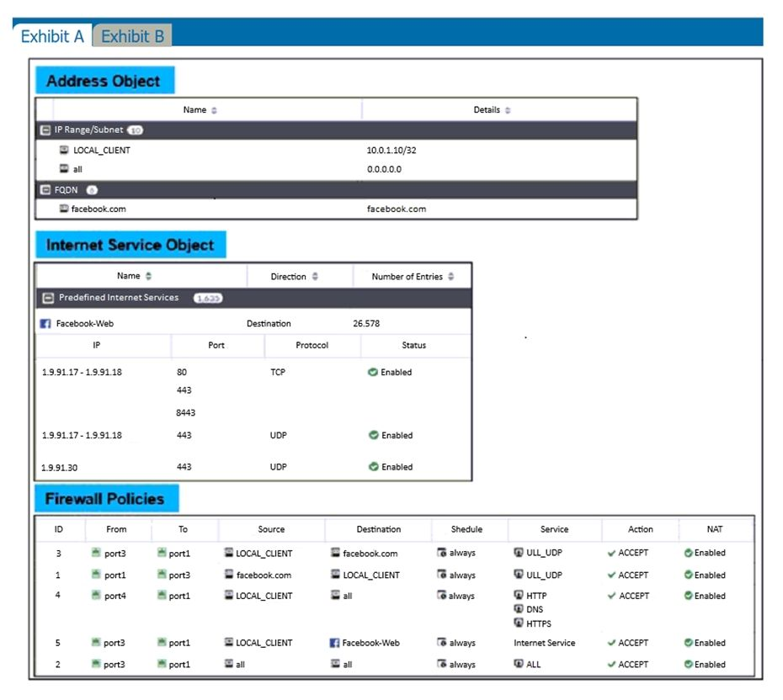
Task: Switch to the Exhibit B tab
Action: point(132,36)
